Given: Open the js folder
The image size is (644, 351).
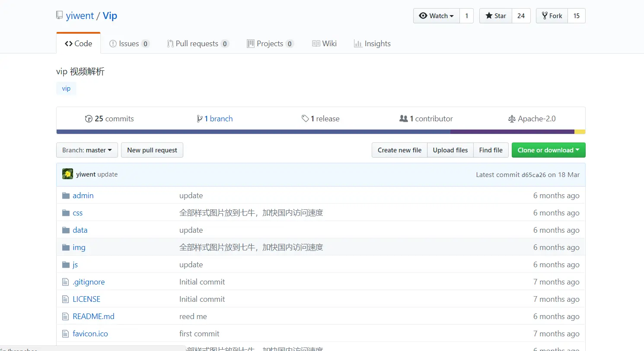Looking at the screenshot, I should 75,265.
